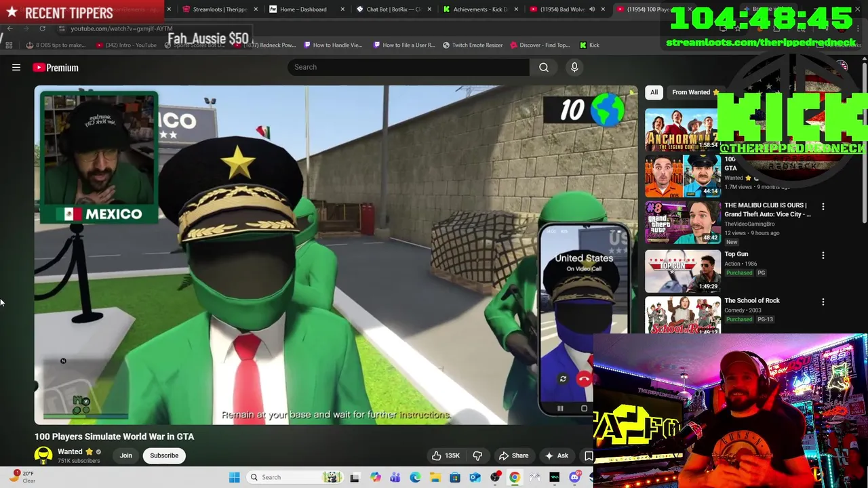Open options for The Malibu Club video
The width and height of the screenshot is (868, 488).
[x=823, y=206]
